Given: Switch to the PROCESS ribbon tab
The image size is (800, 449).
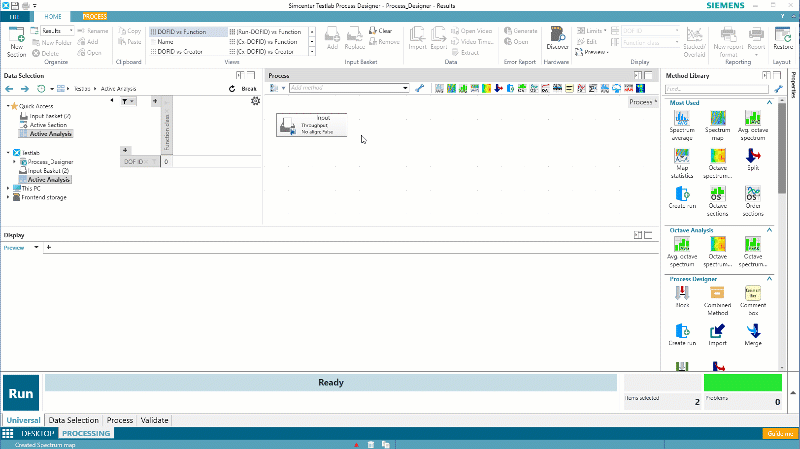Looking at the screenshot, I should click(x=95, y=17).
